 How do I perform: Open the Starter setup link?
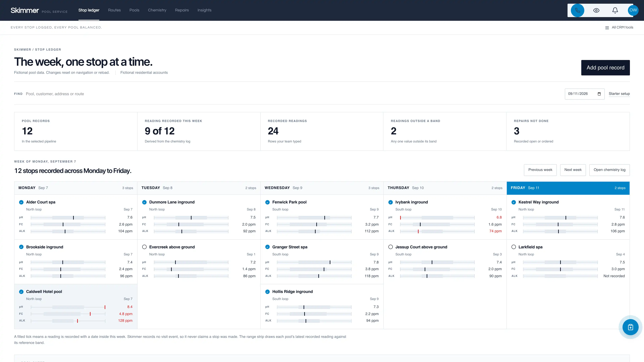[x=619, y=94]
